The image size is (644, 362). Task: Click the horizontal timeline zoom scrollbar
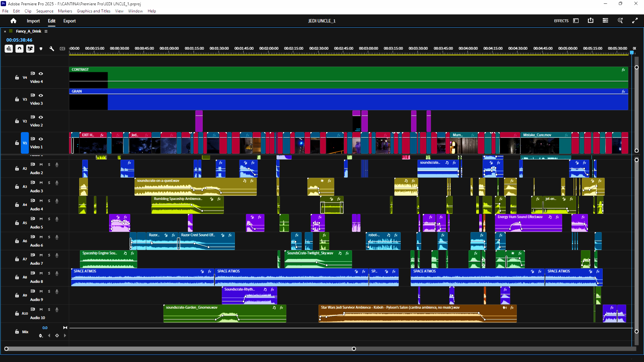180,349
